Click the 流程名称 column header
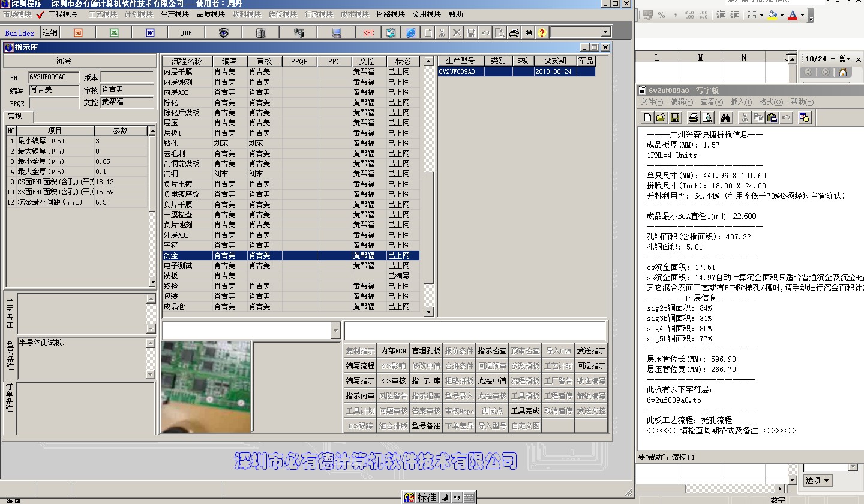Screen dimensions: 864x504 point(187,61)
